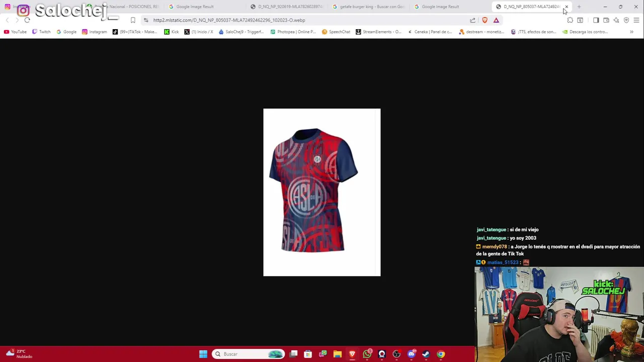Open the SaloChej9 Triggerf bookmark
This screenshot has height=362, width=644.
[x=241, y=32]
